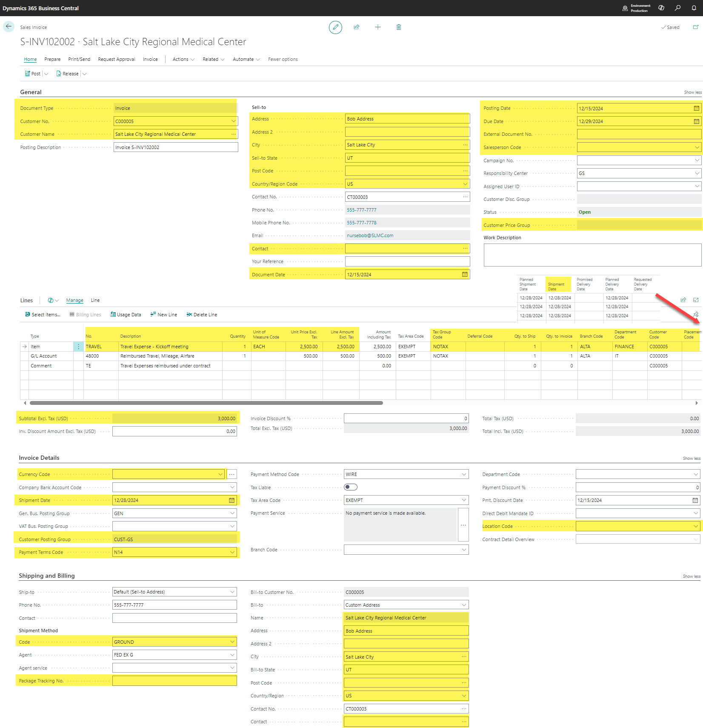
Task: Expand Shipment Method Code dropdown
Action: click(232, 642)
